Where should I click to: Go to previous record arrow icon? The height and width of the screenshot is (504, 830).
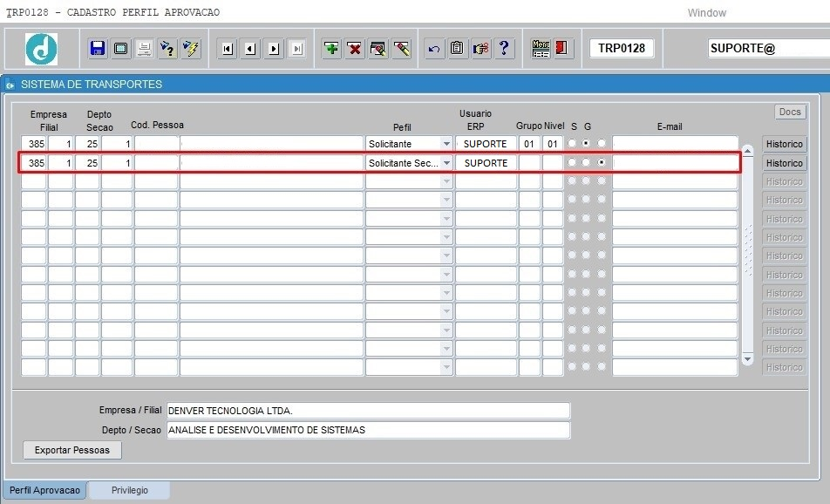251,49
